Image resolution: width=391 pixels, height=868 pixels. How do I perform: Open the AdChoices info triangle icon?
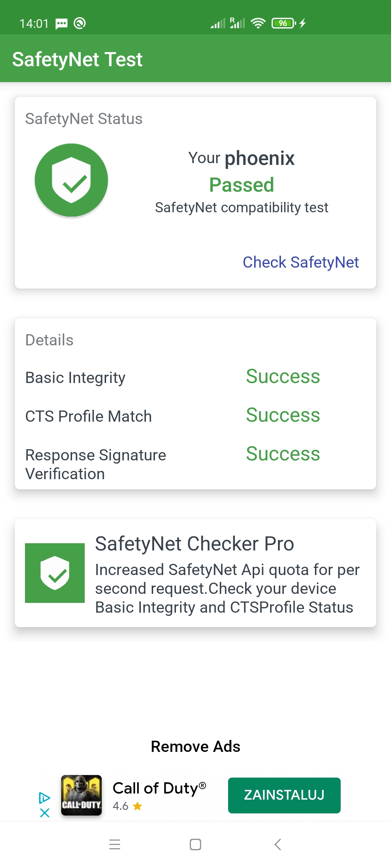point(45,798)
